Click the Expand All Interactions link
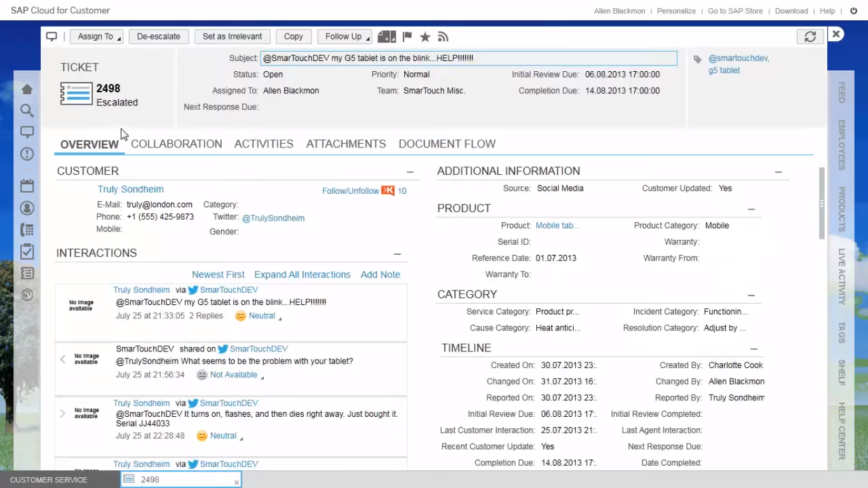This screenshot has width=868, height=488. [x=302, y=274]
